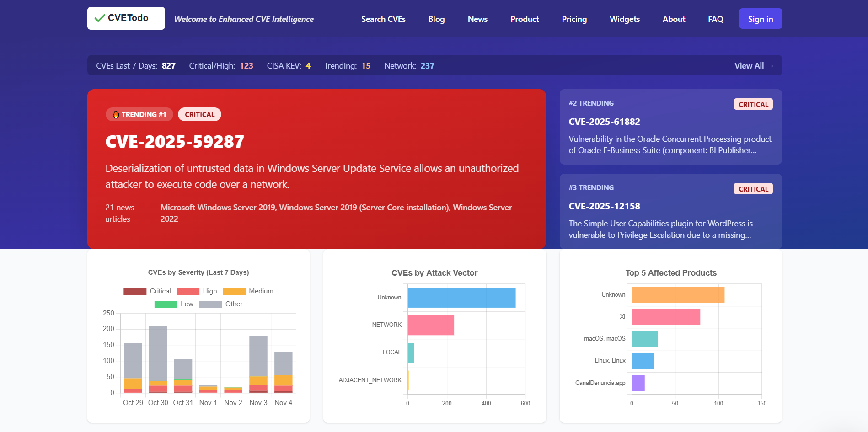This screenshot has width=868, height=432.
Task: Click the #2 TRENDING label
Action: coord(591,103)
